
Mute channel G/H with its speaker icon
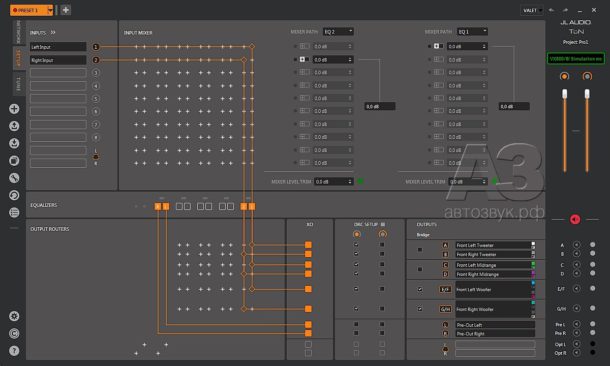coord(577,308)
